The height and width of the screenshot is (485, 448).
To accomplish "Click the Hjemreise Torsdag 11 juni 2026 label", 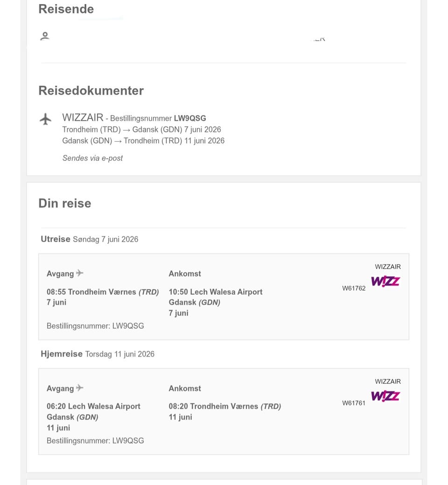I will [98, 354].
